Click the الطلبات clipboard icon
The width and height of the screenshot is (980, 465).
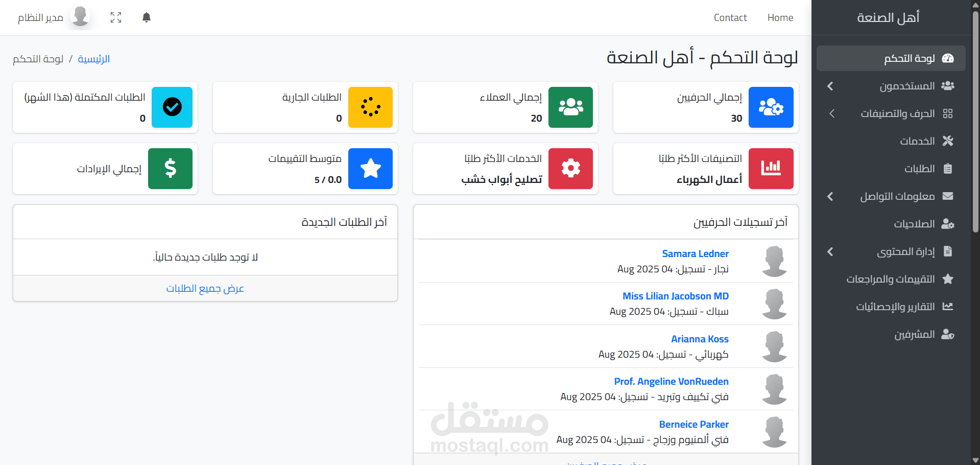tap(948, 169)
